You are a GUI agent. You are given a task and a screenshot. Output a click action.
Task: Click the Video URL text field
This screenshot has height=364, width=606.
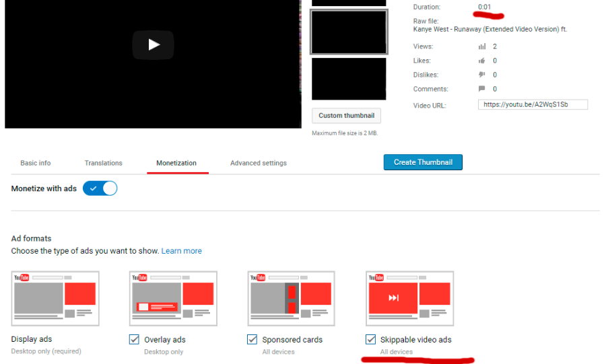[x=533, y=105]
